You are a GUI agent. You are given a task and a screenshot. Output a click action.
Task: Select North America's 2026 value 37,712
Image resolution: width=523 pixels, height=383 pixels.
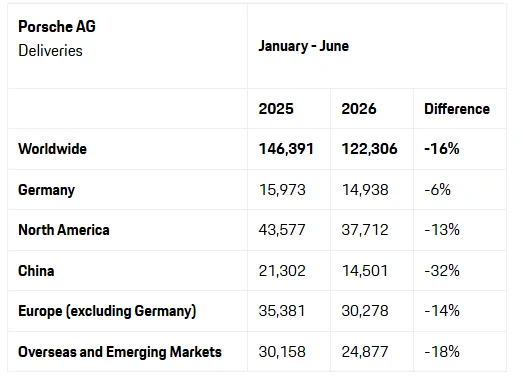click(x=365, y=230)
